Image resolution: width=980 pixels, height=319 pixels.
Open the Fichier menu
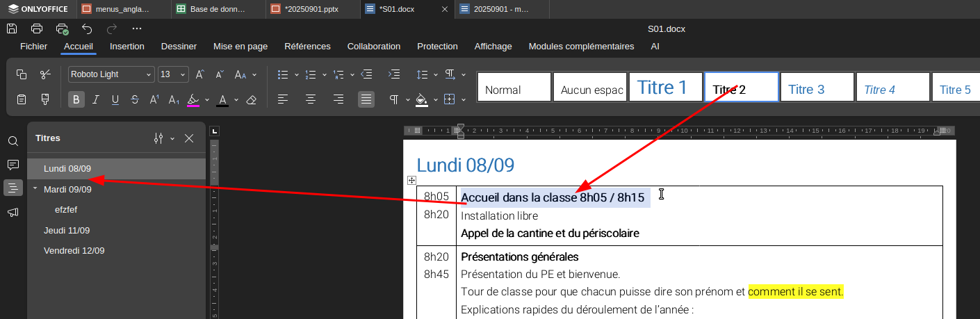[x=34, y=47]
